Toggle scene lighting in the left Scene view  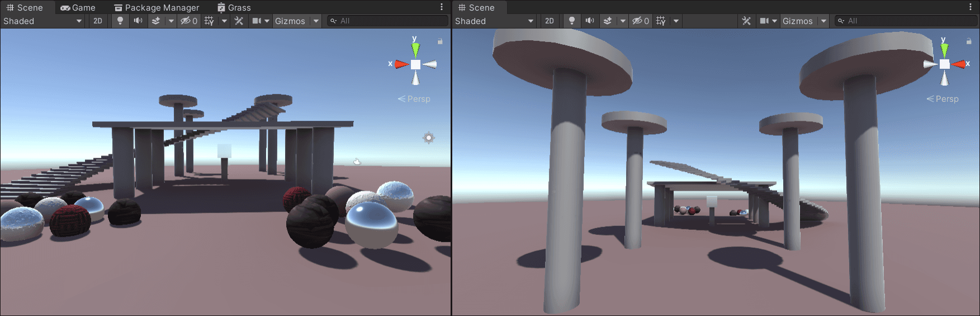tap(120, 21)
